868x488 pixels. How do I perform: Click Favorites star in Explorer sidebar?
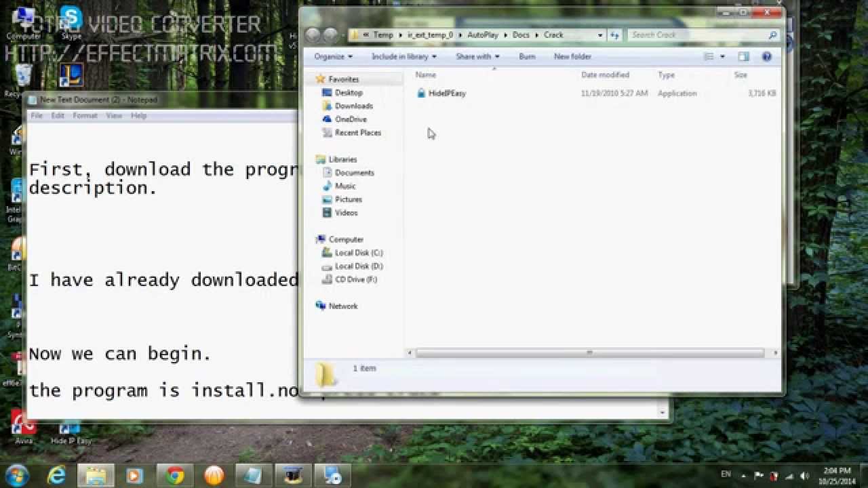point(320,79)
